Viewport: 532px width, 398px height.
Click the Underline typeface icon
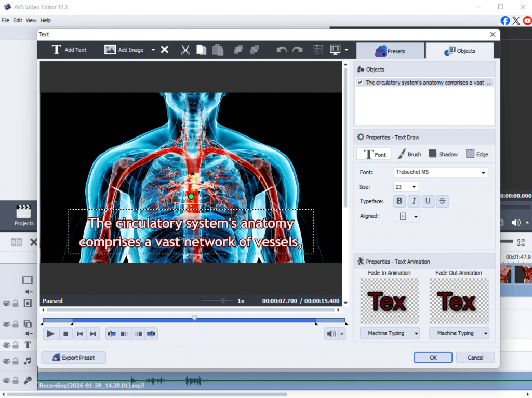click(428, 201)
